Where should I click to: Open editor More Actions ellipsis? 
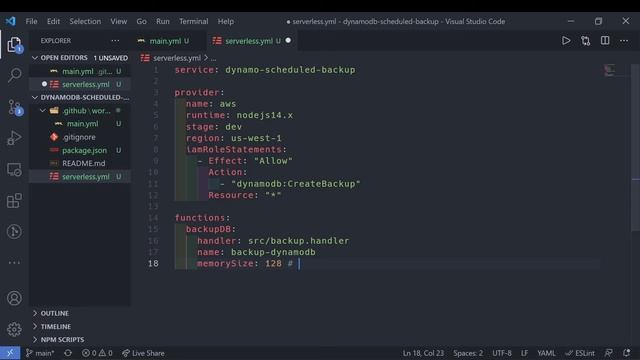tap(624, 41)
